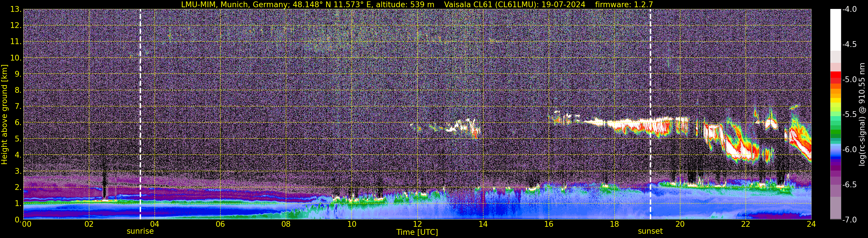
Task: Click the '3.' height axis tick label
Action: click(x=18, y=171)
